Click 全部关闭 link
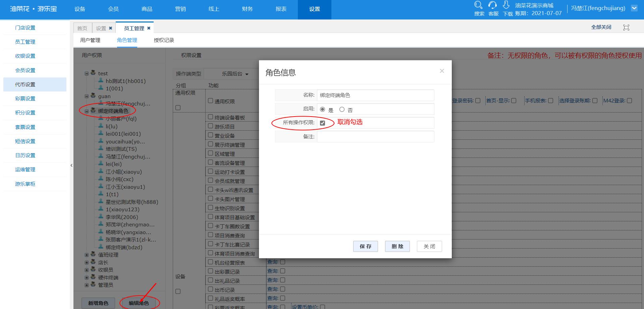Screen dimensions: 644x309 tap(601, 27)
